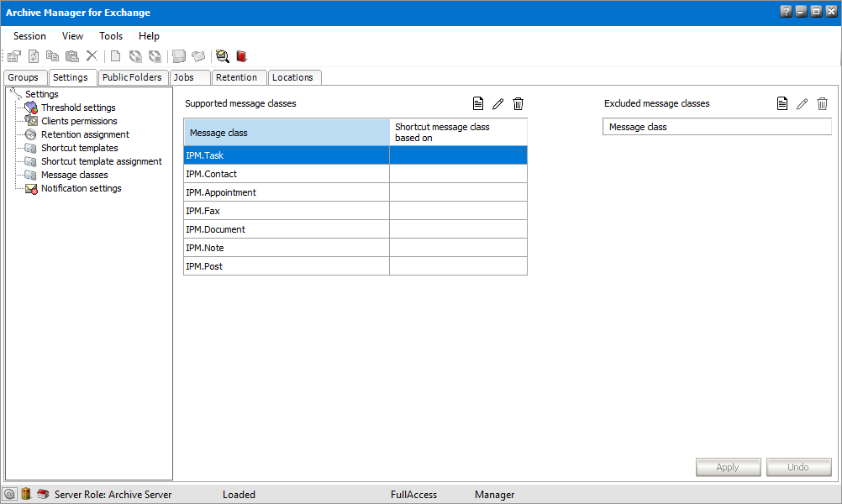Click the Copy toolbar icon
The width and height of the screenshot is (842, 504).
(x=52, y=55)
